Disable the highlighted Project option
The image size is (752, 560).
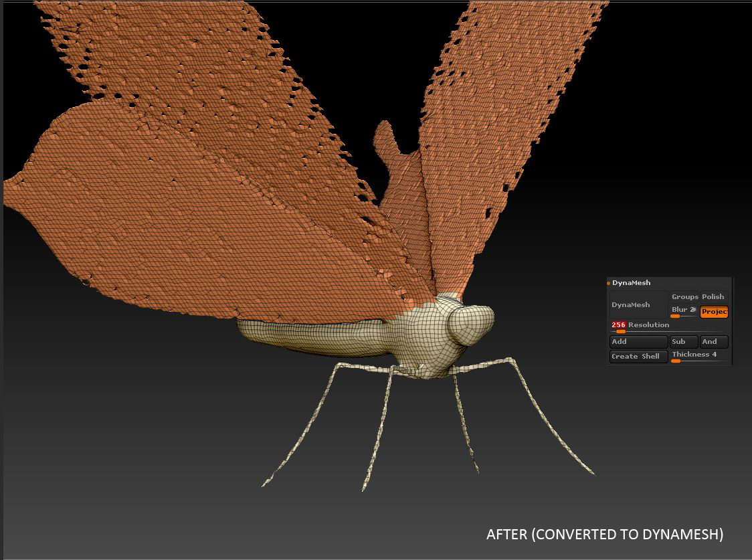[714, 311]
